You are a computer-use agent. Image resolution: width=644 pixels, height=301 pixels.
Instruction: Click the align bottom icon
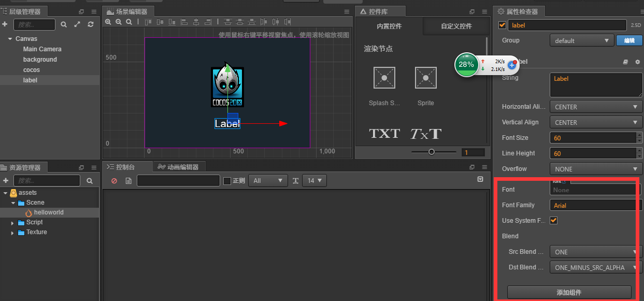click(x=172, y=22)
